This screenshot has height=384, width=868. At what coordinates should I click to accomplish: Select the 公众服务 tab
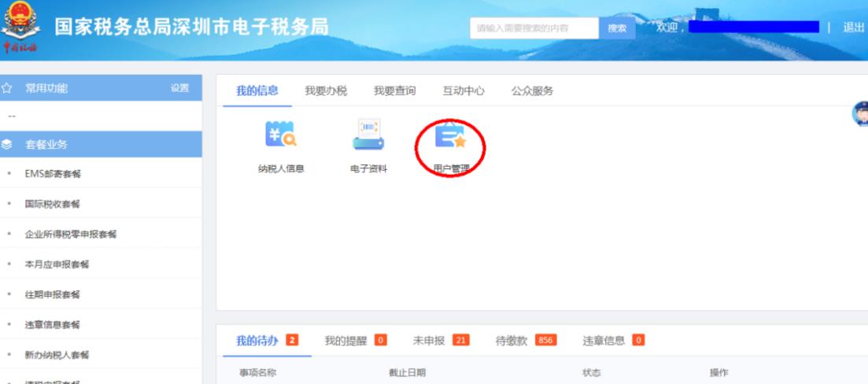coord(532,90)
